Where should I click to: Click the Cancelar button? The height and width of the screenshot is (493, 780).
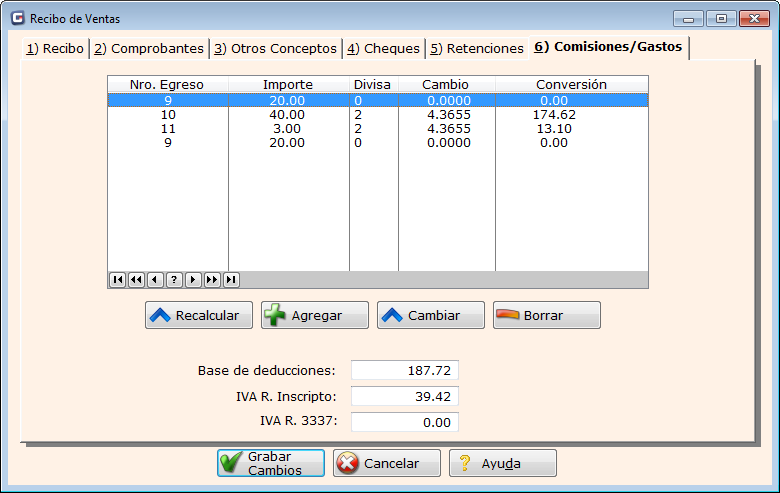[x=386, y=463]
